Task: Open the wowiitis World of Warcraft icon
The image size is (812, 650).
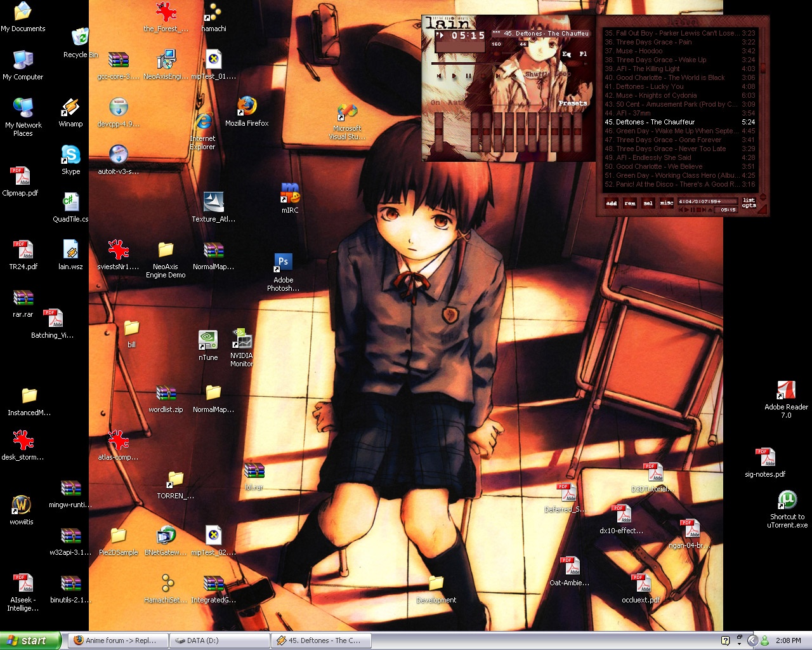Action: tap(22, 510)
